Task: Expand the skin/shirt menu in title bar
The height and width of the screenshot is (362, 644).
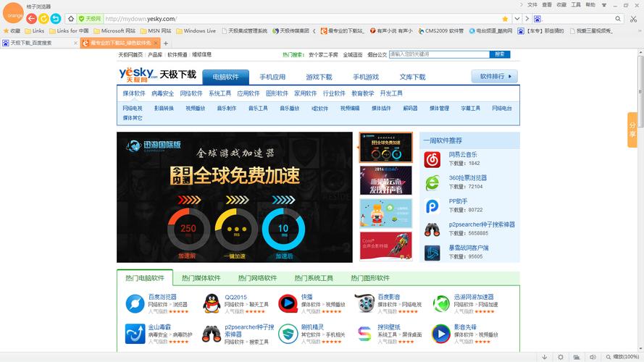Action: (603, 5)
